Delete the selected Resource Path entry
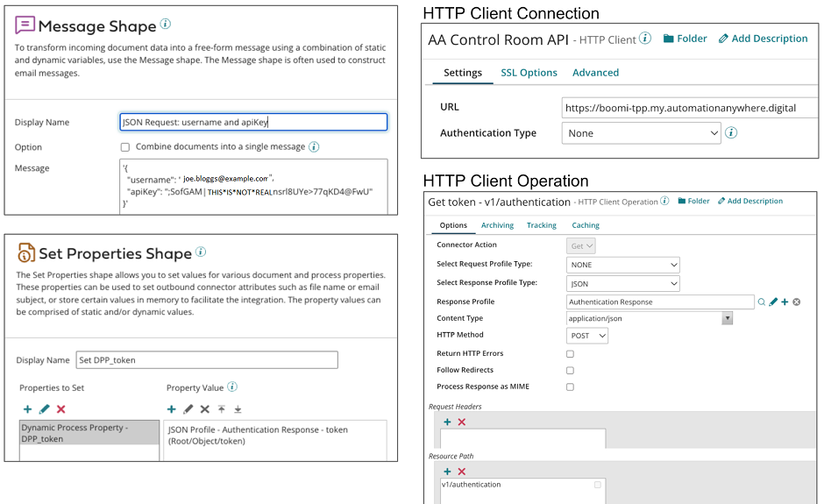This screenshot has width=824, height=504. 462,472
